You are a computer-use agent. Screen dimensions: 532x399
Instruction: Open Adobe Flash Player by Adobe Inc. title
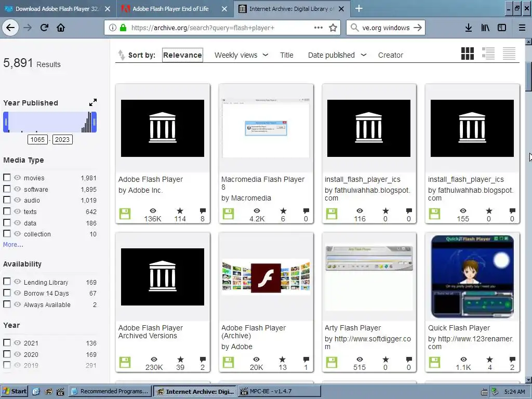[151, 179]
